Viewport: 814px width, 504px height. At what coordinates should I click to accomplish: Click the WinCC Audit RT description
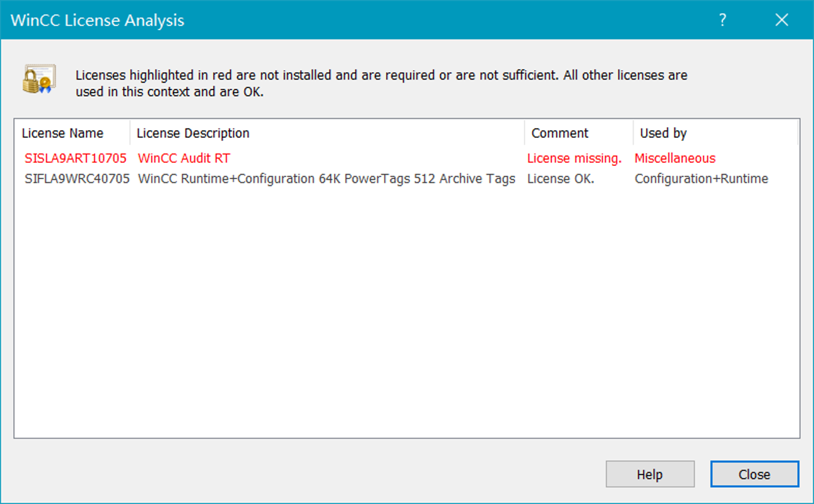pyautogui.click(x=184, y=158)
